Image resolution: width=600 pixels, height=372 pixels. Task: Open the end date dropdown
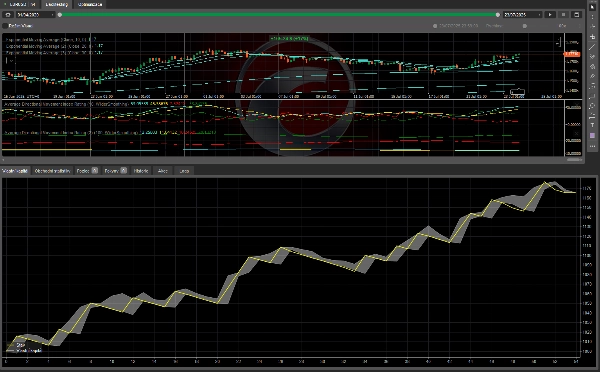tap(523, 15)
